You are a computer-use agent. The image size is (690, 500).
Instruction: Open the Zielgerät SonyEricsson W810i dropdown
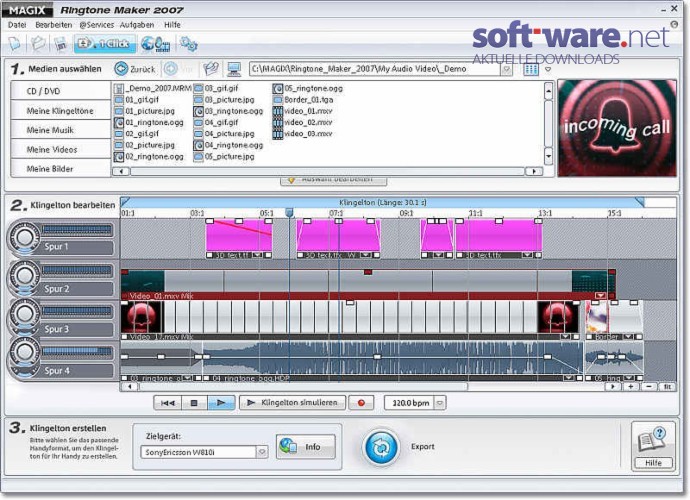click(262, 452)
